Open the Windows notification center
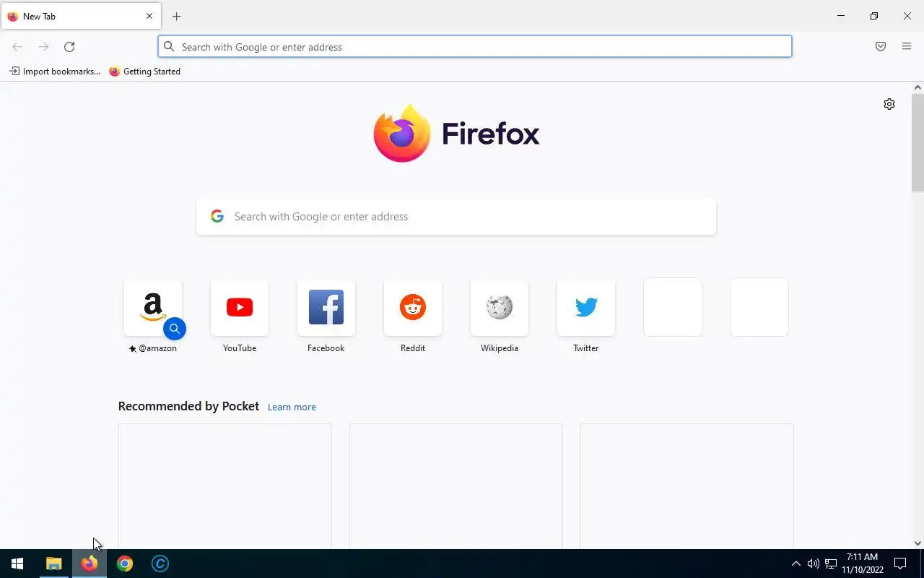 point(900,564)
